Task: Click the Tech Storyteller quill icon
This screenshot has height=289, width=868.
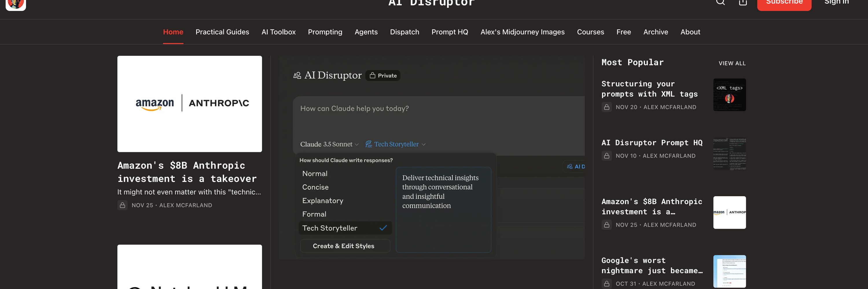Action: [369, 144]
